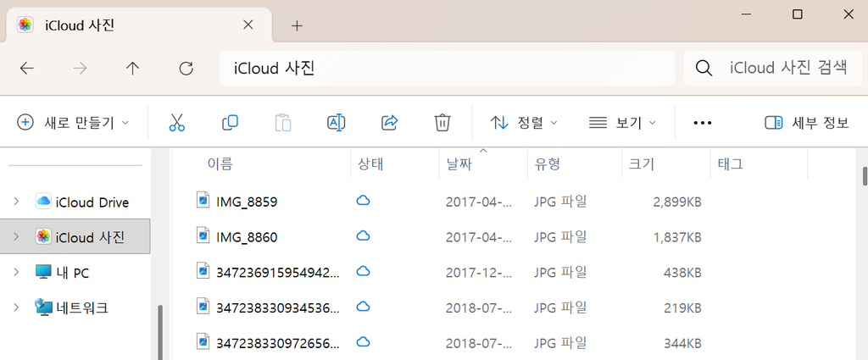Open the more options ellipsis menu
868x360 pixels.
tap(703, 123)
